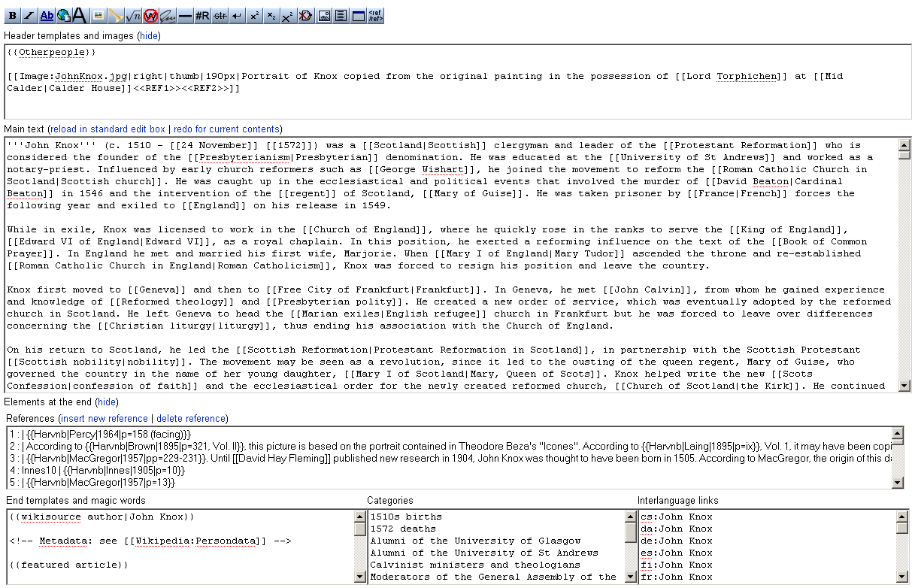Add a signature using the signature icon
Image resolution: width=915 pixels, height=588 pixels.
(x=168, y=16)
